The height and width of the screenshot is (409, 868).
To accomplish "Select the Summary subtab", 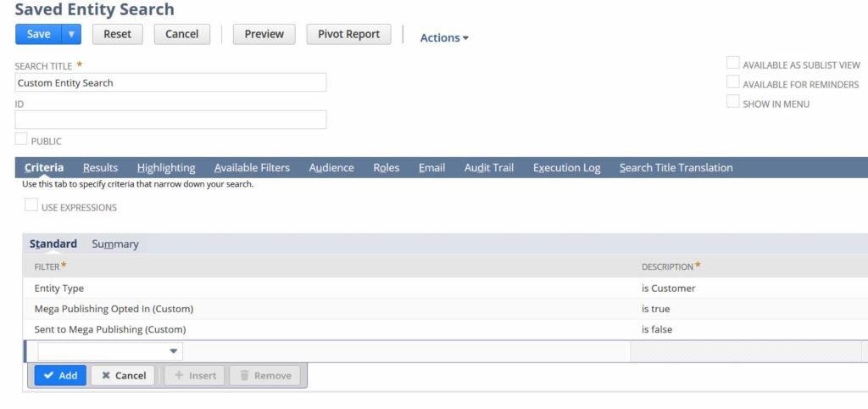I will 115,244.
